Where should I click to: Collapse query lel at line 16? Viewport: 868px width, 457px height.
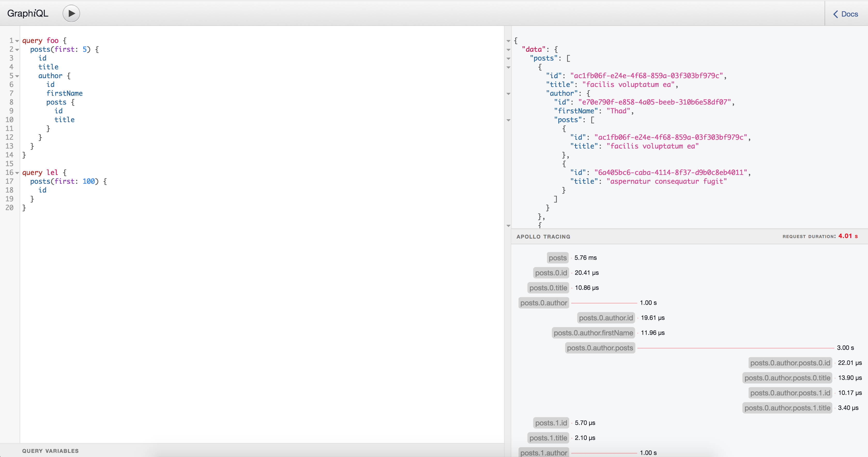tap(17, 173)
